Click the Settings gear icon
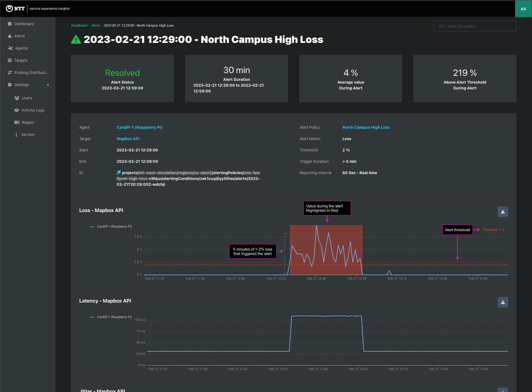The image size is (532, 392). pos(10,85)
